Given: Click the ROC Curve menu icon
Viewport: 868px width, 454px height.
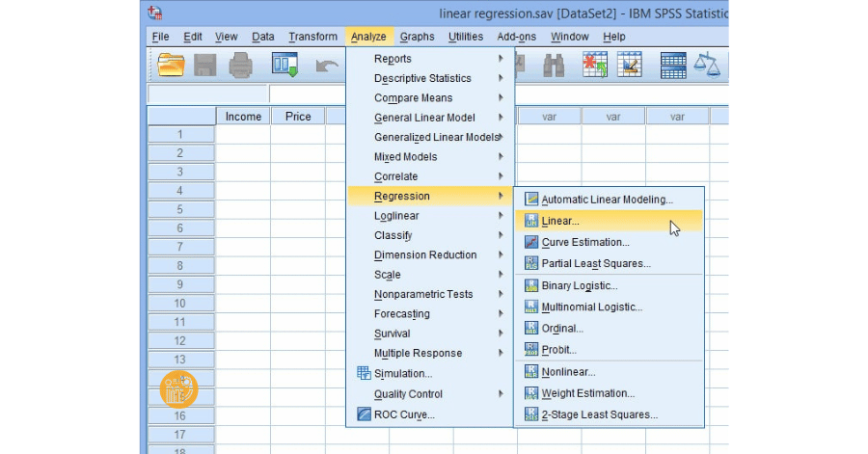Looking at the screenshot, I should pyautogui.click(x=364, y=414).
